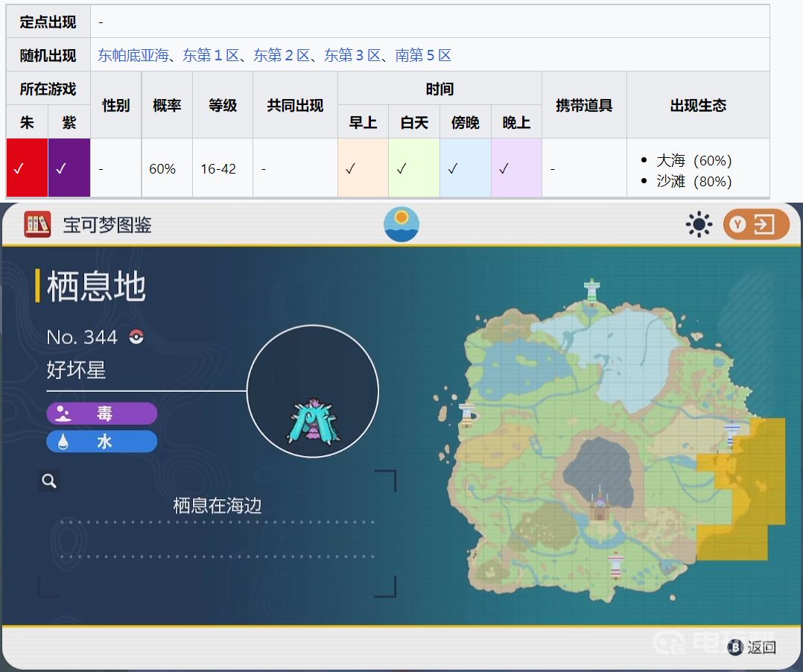803x672 pixels.
Task: Click the 16-42 level range value
Action: [218, 168]
